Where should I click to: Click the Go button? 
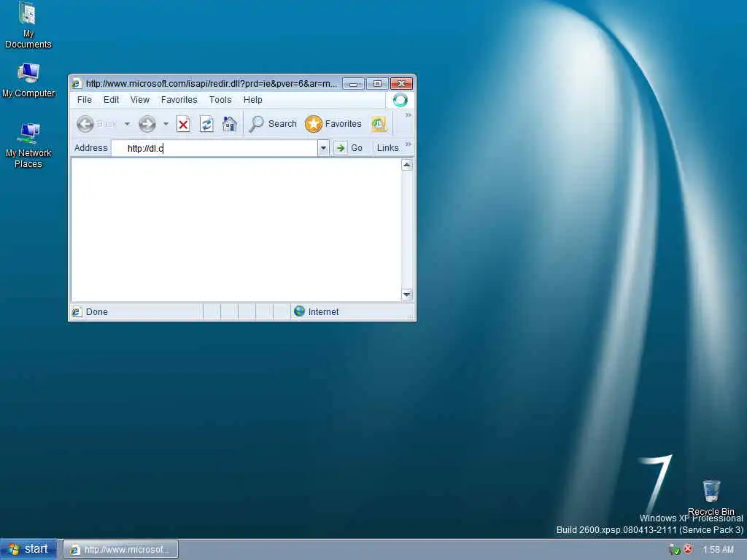point(349,148)
